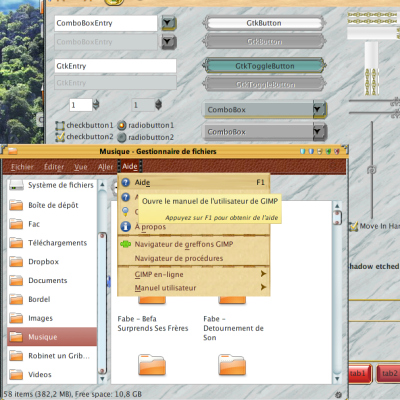Expand the GIMP en-ligne submenu

click(193, 274)
